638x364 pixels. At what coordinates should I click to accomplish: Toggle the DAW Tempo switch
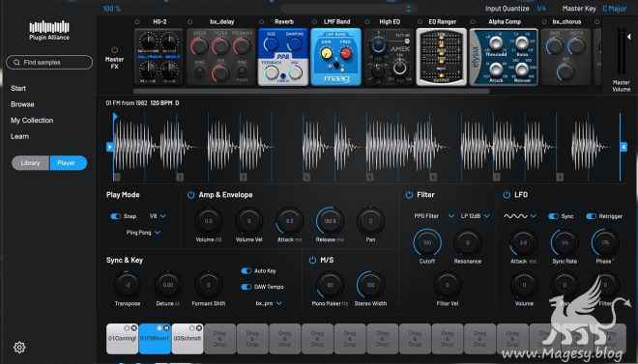tap(246, 287)
